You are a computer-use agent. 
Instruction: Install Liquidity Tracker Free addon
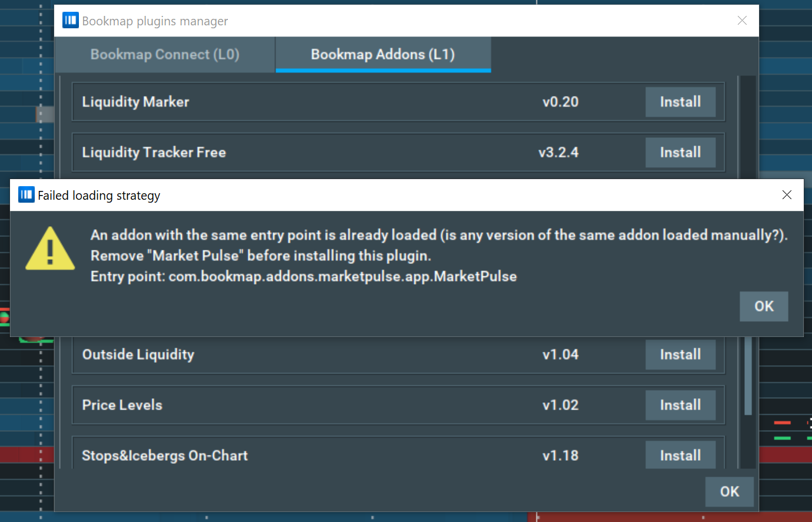[680, 153]
